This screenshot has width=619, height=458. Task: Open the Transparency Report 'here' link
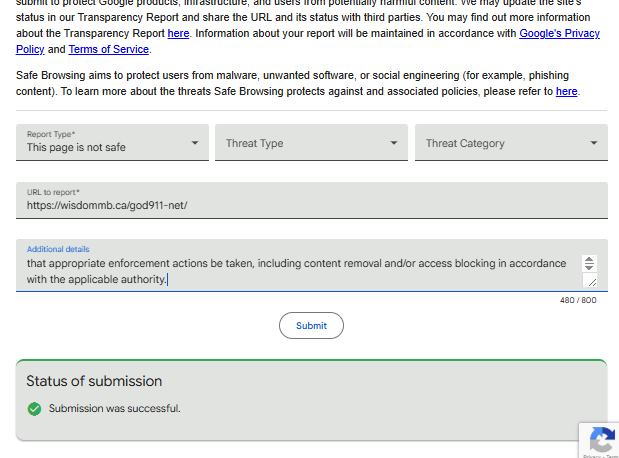click(178, 33)
